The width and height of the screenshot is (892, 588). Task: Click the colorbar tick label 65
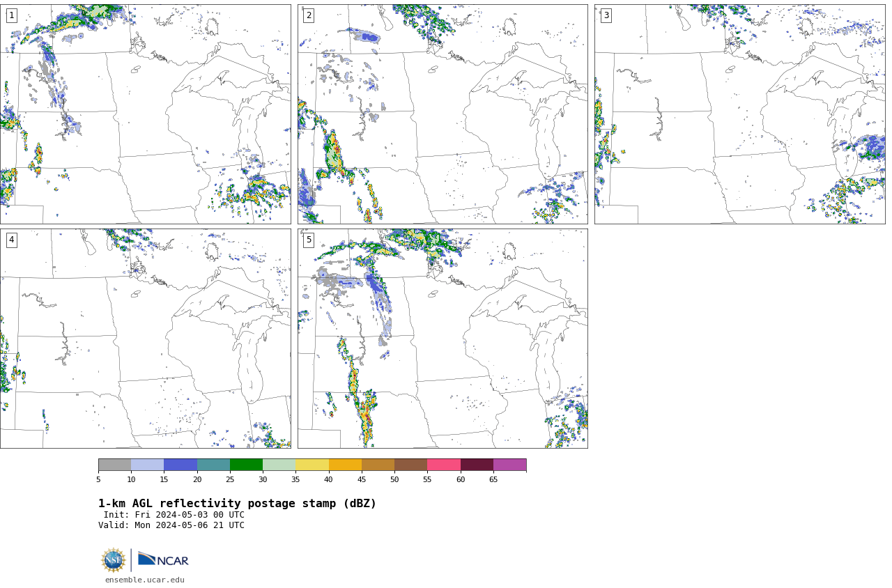(493, 479)
